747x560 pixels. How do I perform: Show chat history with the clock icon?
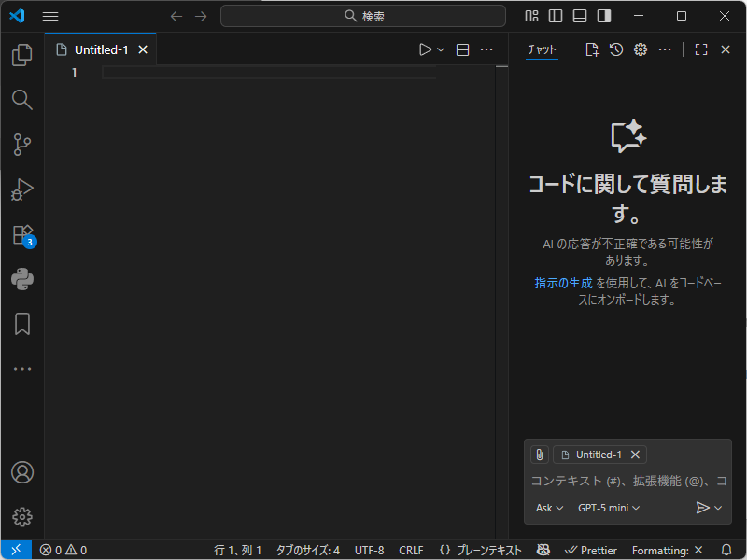click(x=616, y=49)
